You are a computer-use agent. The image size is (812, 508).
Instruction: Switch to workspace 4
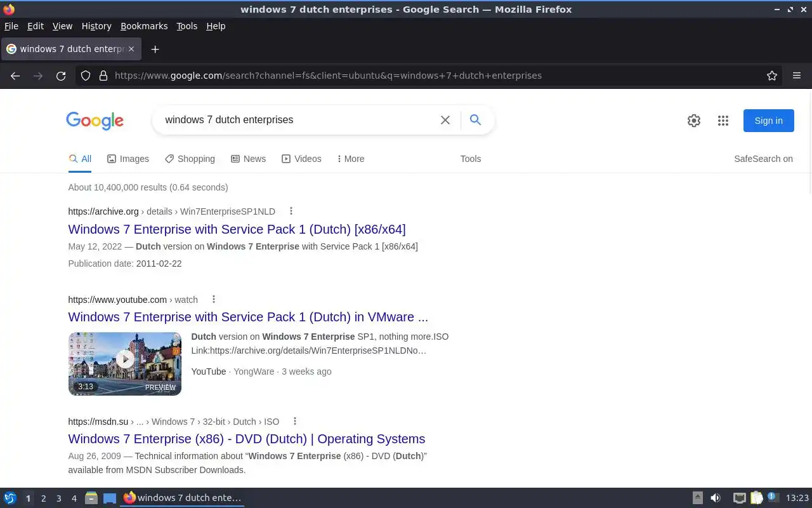74,498
